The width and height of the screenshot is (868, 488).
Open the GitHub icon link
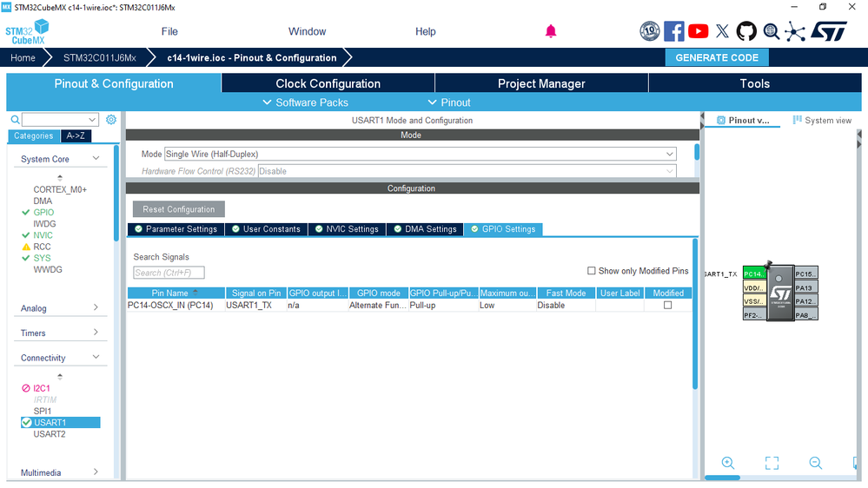[746, 31]
